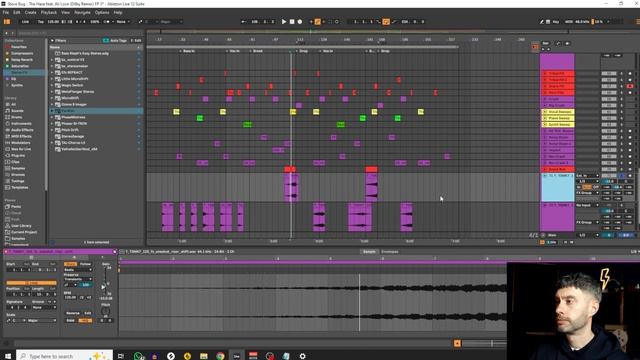
Task: Select the Synth Sweep track header
Action: [x=559, y=124]
